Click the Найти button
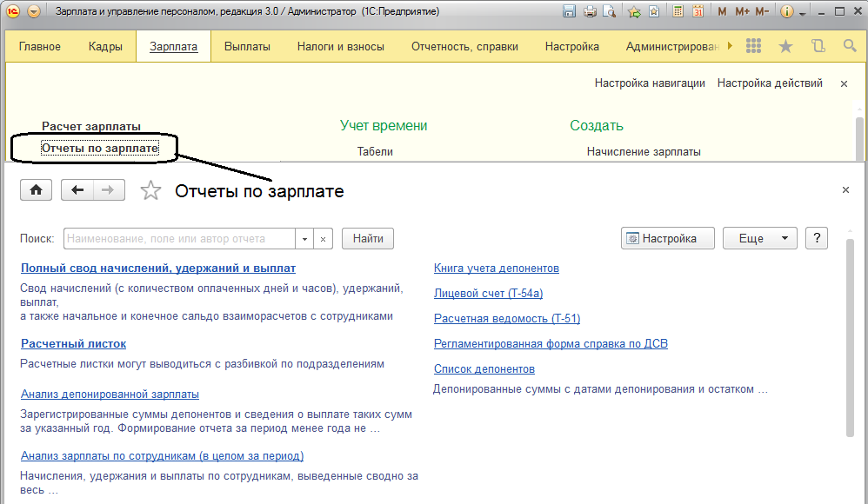The image size is (868, 504). pos(368,238)
